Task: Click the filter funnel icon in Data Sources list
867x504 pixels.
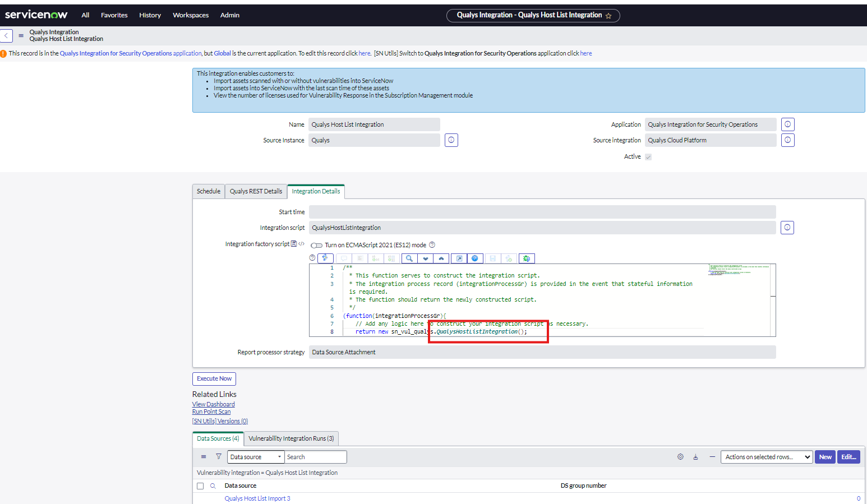Action: (219, 457)
